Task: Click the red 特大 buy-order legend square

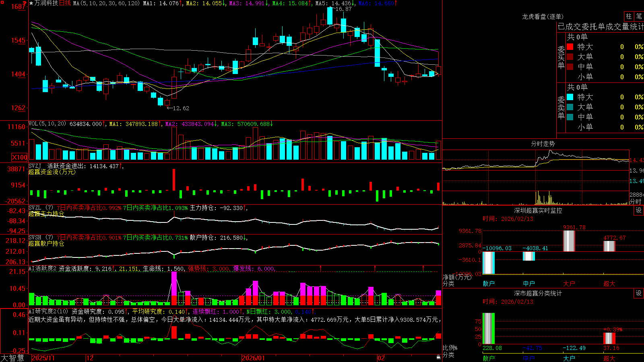Action: pos(570,47)
